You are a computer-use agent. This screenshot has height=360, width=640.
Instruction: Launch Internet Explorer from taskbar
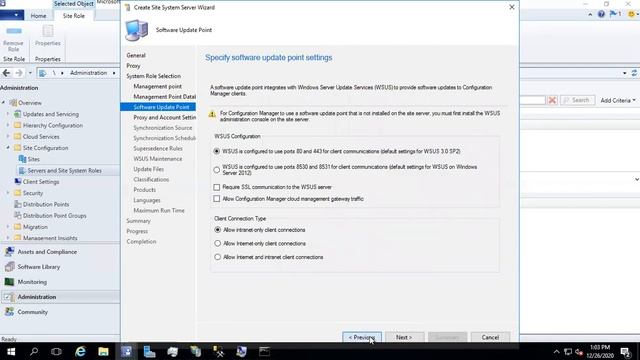click(x=80, y=351)
